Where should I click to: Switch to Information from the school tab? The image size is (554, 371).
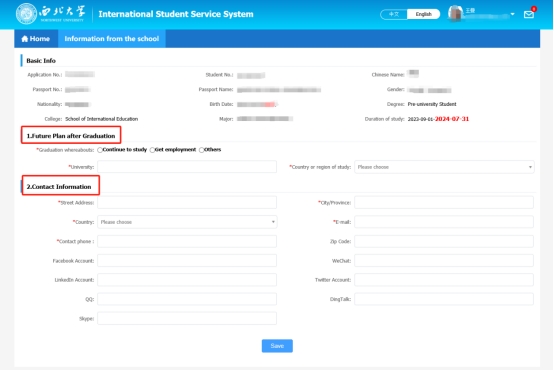point(112,39)
